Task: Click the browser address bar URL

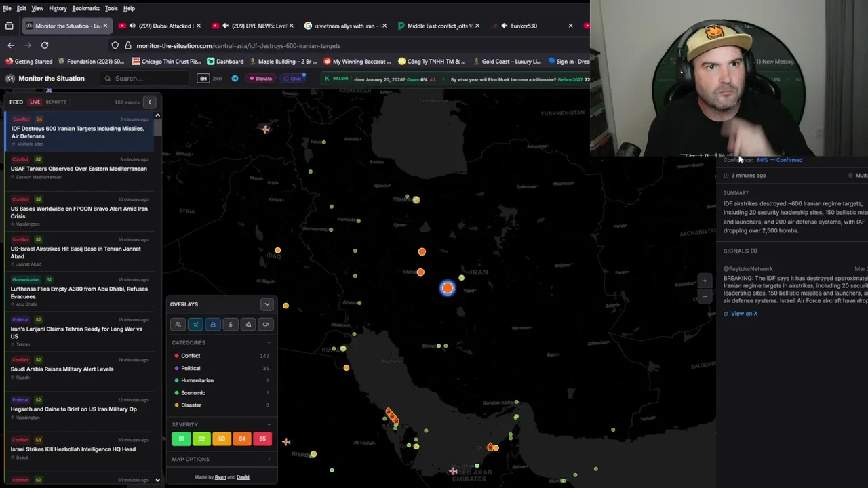Action: 238,46
